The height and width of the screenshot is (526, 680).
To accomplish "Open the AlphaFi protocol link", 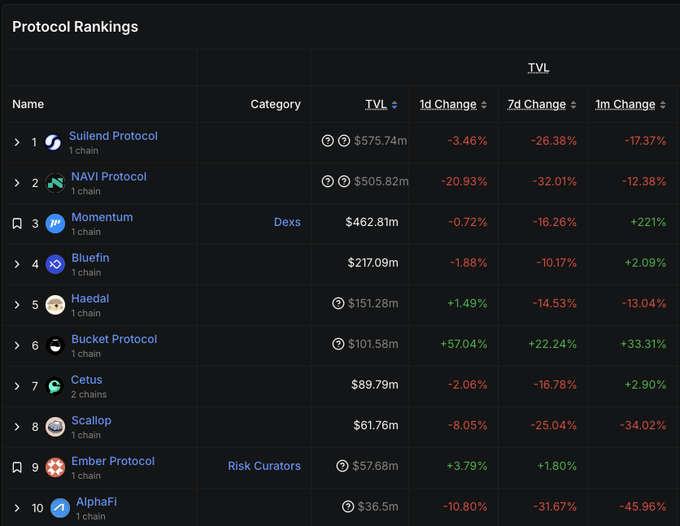I will [x=96, y=502].
